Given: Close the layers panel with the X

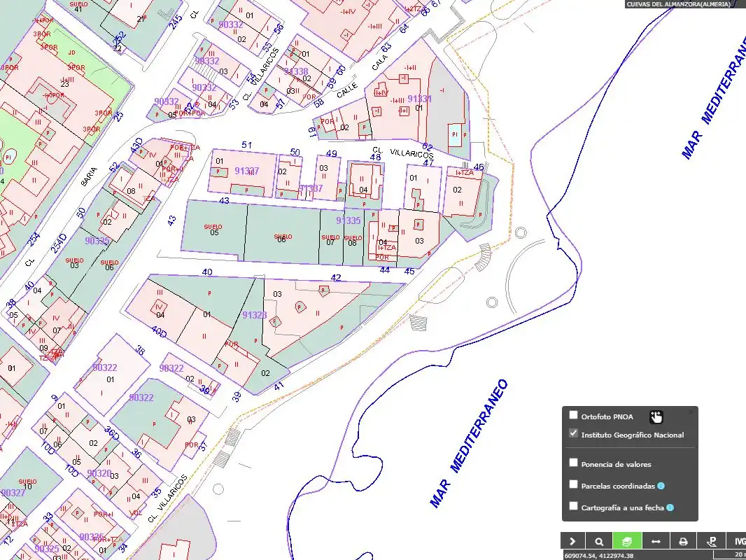Looking at the screenshot, I should 691,412.
